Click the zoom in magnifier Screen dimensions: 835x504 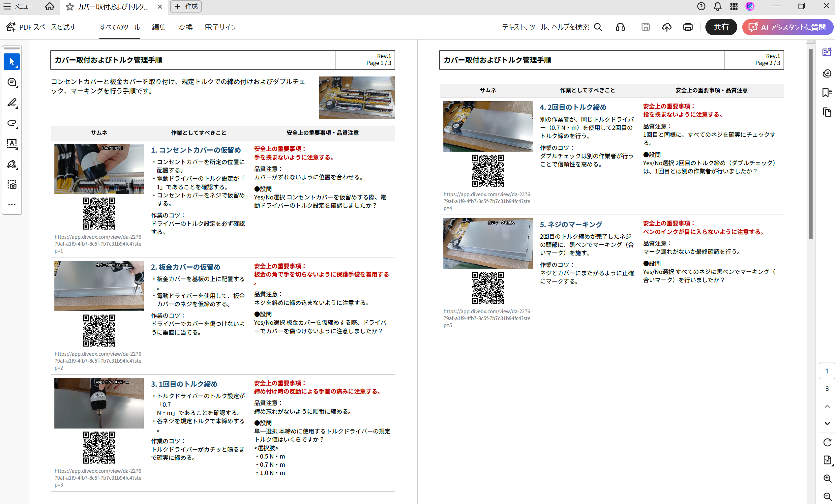coord(827,478)
